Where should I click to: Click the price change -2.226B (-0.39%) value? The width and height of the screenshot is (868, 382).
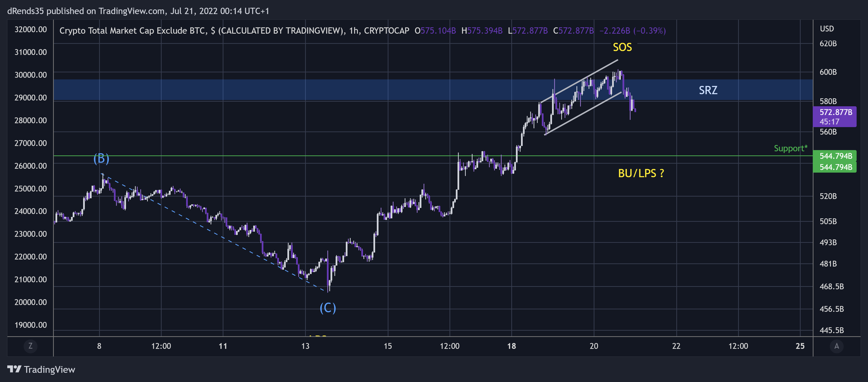pyautogui.click(x=632, y=31)
